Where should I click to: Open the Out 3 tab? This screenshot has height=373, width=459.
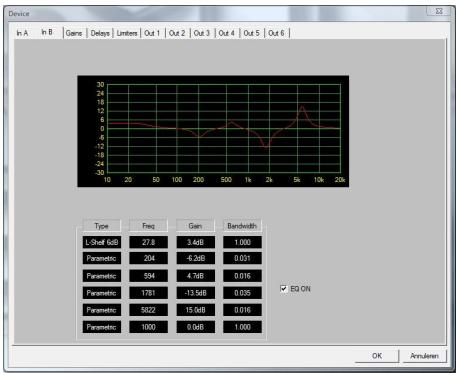pyautogui.click(x=202, y=33)
